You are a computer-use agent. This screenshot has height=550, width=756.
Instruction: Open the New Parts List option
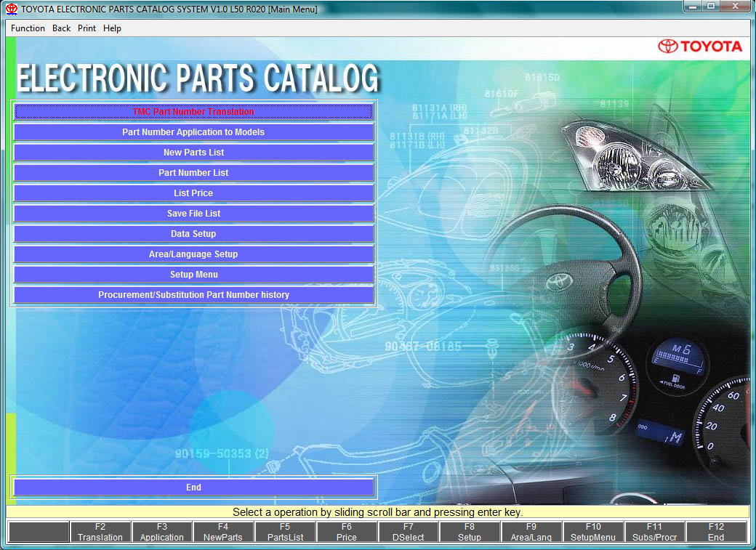point(193,152)
